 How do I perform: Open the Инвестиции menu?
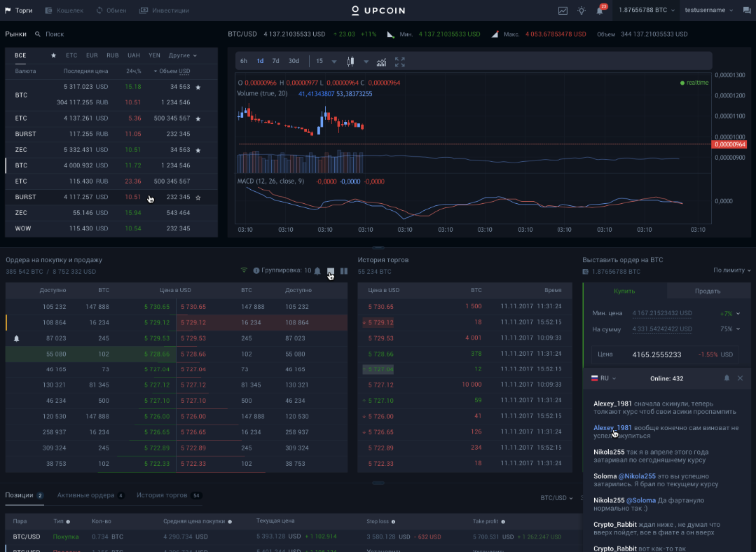click(165, 10)
